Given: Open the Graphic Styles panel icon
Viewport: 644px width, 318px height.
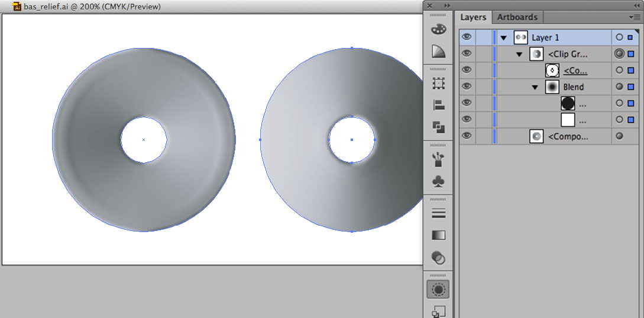Looking at the screenshot, I should tap(439, 311).
